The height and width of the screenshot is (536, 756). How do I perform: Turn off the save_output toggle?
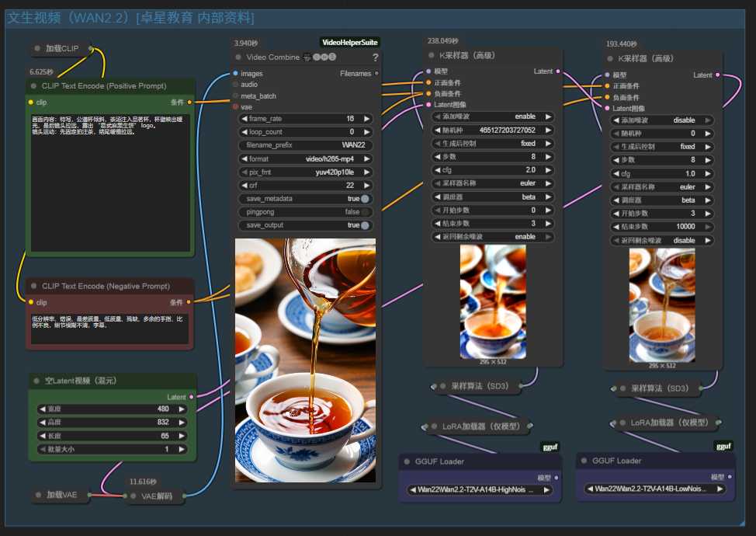tap(365, 225)
